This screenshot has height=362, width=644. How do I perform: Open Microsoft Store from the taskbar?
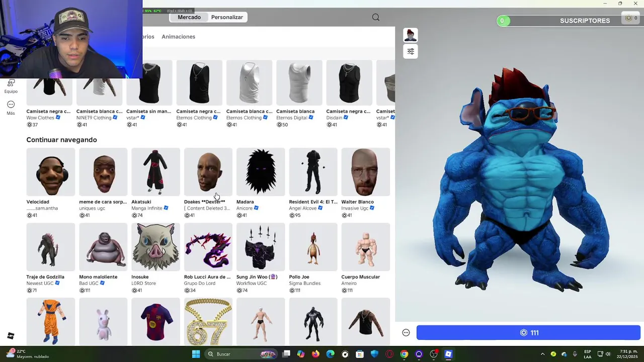pyautogui.click(x=360, y=354)
